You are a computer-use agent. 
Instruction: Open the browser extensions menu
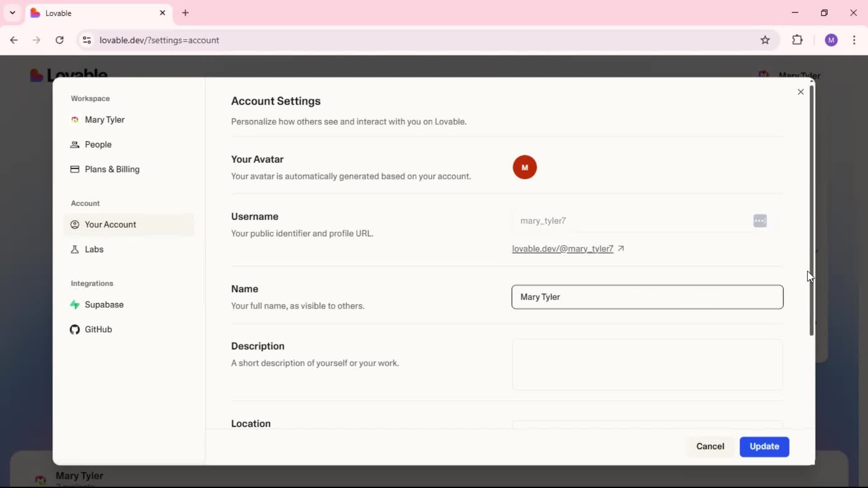coord(797,40)
